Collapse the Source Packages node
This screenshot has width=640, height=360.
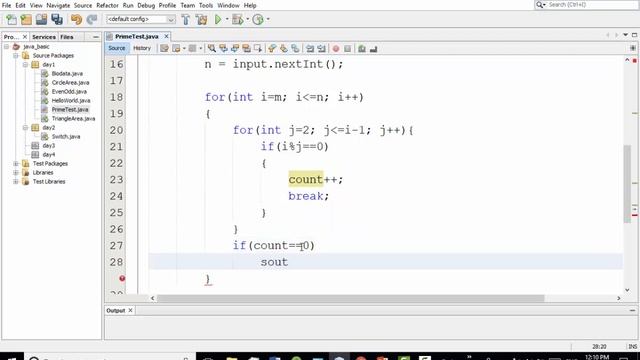16,56
